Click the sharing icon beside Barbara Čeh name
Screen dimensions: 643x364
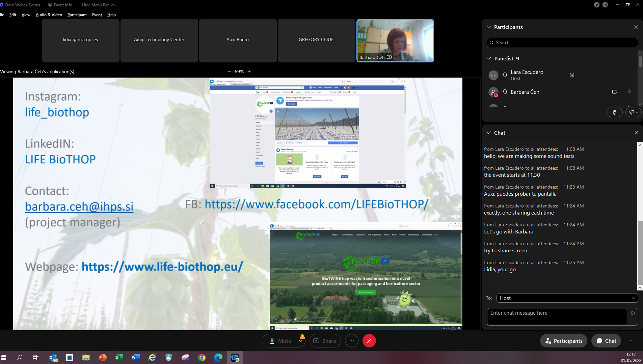point(389,57)
